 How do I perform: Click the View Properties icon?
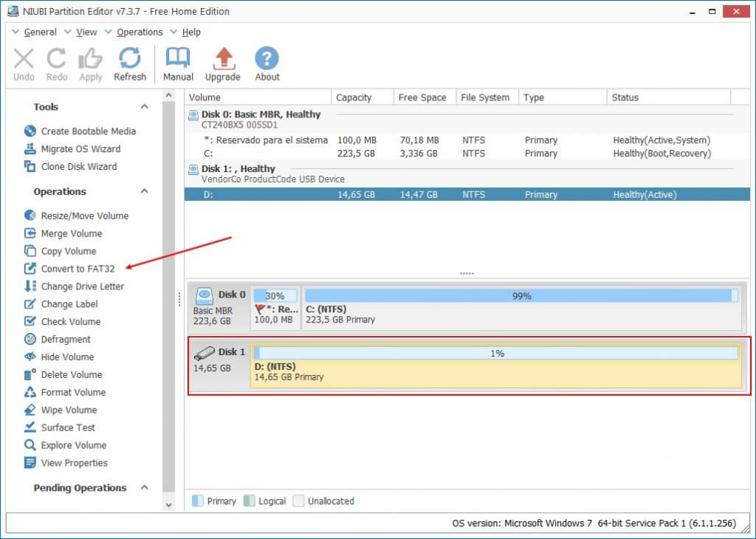point(30,463)
